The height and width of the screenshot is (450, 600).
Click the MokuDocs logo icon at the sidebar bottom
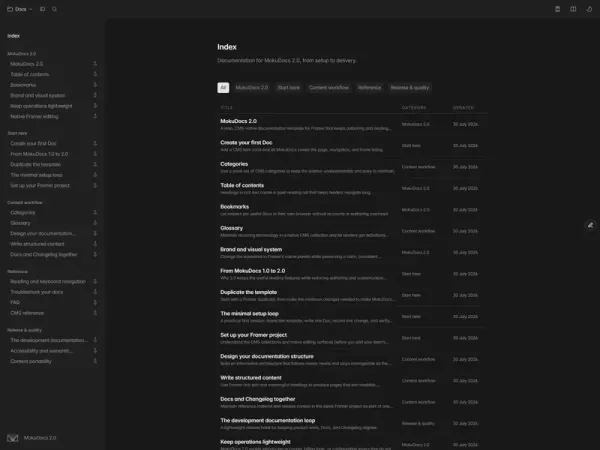(13, 438)
